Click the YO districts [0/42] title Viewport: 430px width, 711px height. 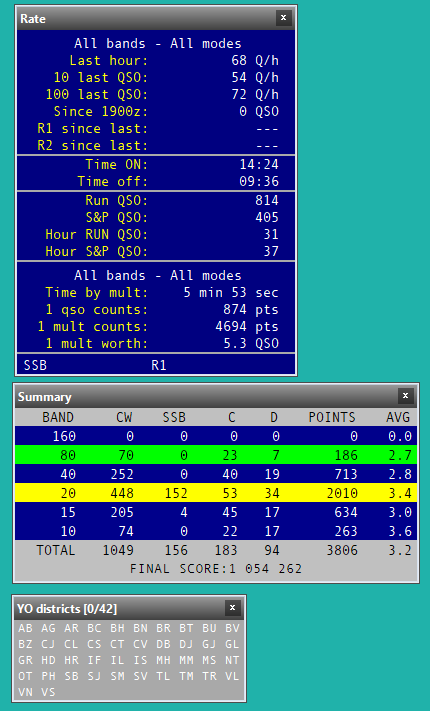coord(67,609)
